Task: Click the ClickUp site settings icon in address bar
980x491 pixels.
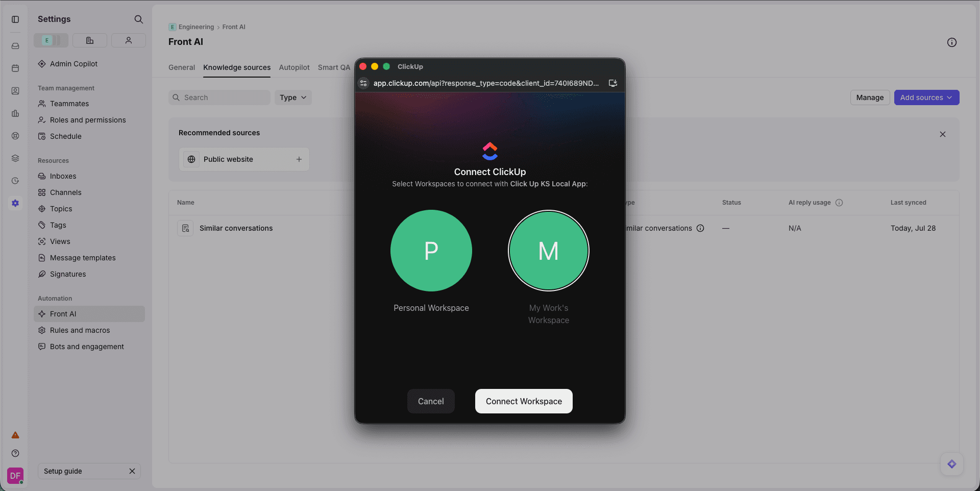Action: 363,83
